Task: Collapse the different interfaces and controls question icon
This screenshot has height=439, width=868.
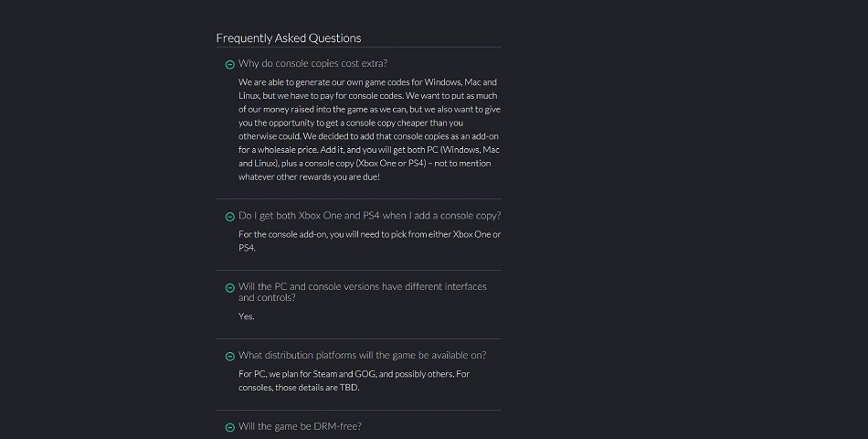Action: (230, 288)
